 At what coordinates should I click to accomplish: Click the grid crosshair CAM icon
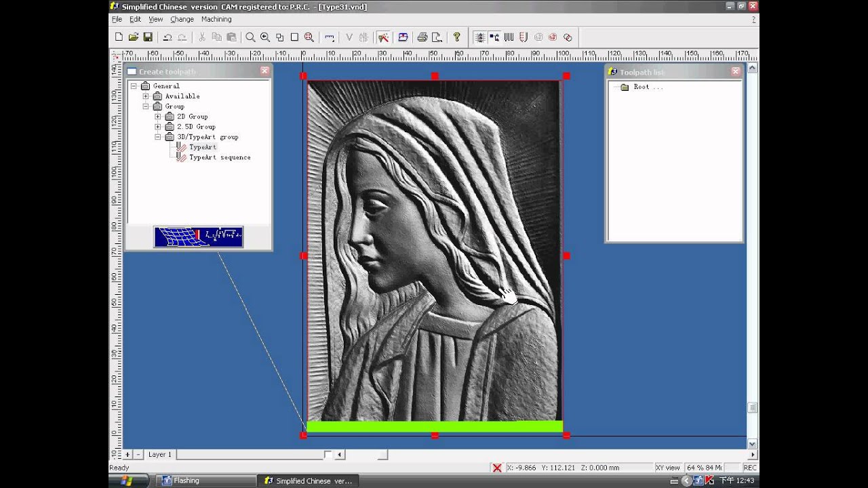[480, 37]
